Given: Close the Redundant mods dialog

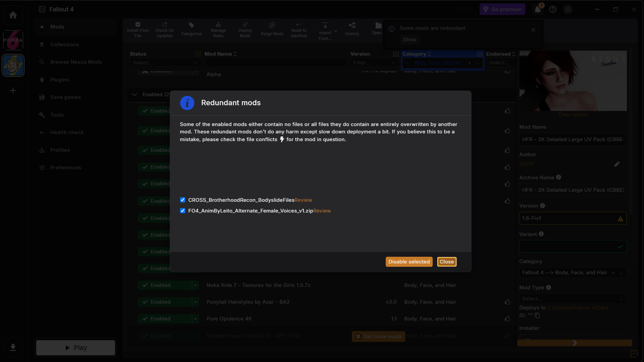Looking at the screenshot, I should [x=447, y=262].
